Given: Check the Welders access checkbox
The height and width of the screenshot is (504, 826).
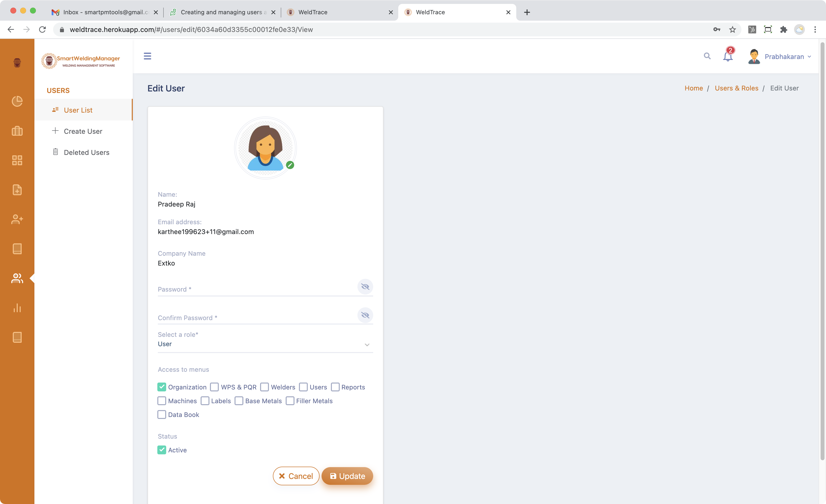Looking at the screenshot, I should click(265, 387).
